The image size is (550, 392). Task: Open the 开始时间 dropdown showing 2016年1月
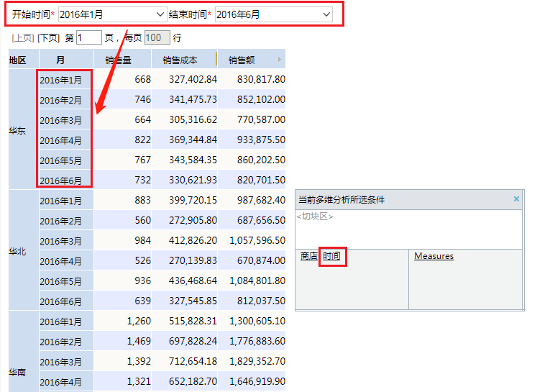tap(112, 14)
